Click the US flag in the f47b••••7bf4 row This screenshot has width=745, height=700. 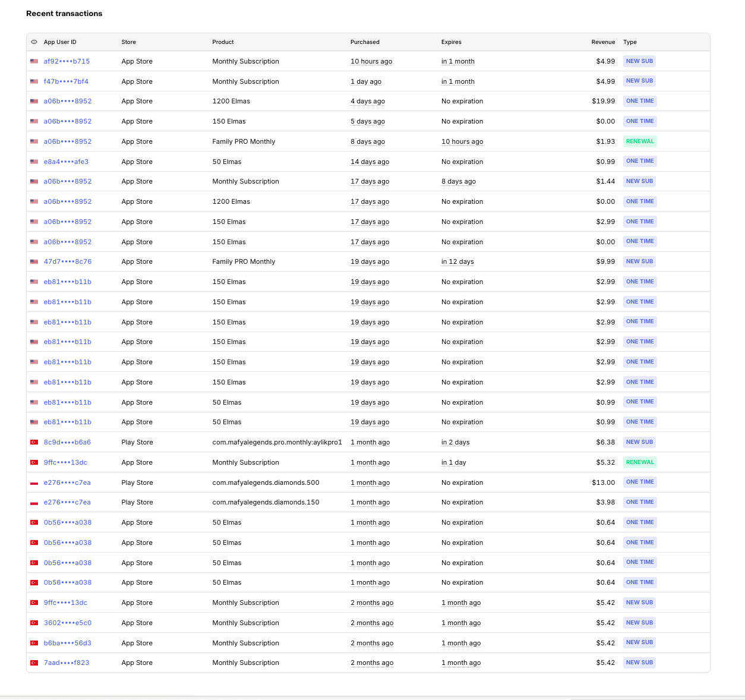(x=34, y=81)
